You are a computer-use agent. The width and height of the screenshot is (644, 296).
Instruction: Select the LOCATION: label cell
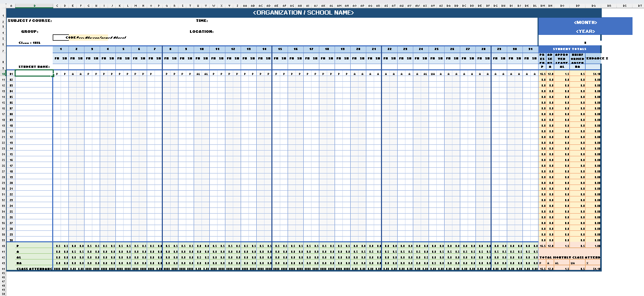tap(201, 31)
